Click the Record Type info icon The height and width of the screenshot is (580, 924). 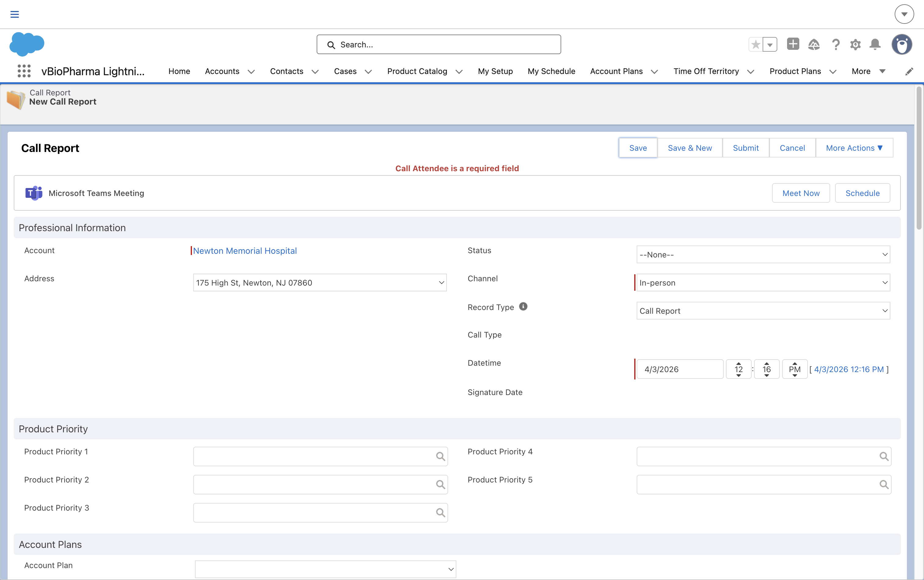523,306
